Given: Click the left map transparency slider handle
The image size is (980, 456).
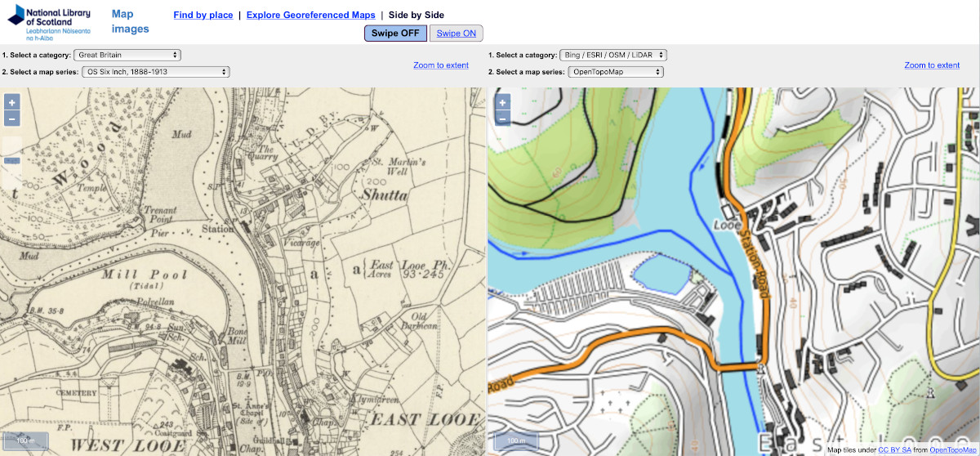Looking at the screenshot, I should tap(11, 161).
